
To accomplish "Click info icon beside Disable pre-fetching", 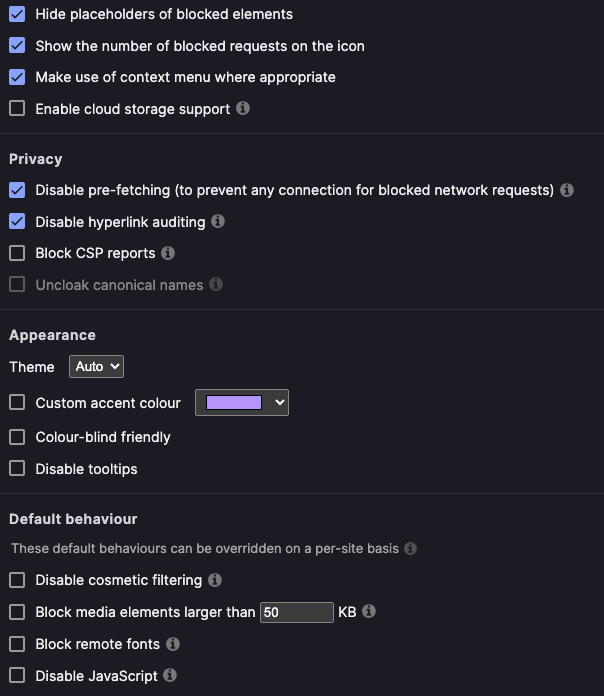I will (567, 190).
